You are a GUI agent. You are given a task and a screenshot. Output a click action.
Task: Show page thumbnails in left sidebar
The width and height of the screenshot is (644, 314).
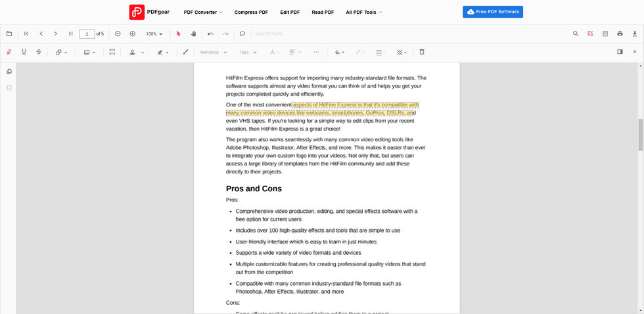9,72
